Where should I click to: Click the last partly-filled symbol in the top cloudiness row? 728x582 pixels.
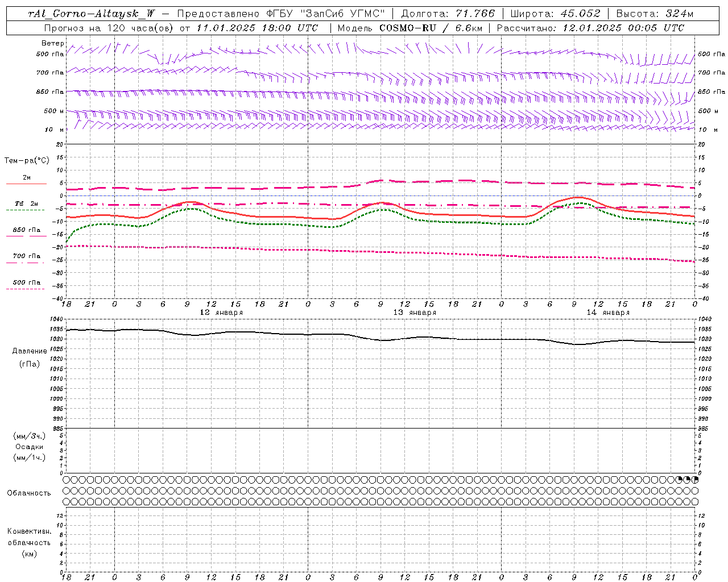click(x=694, y=480)
